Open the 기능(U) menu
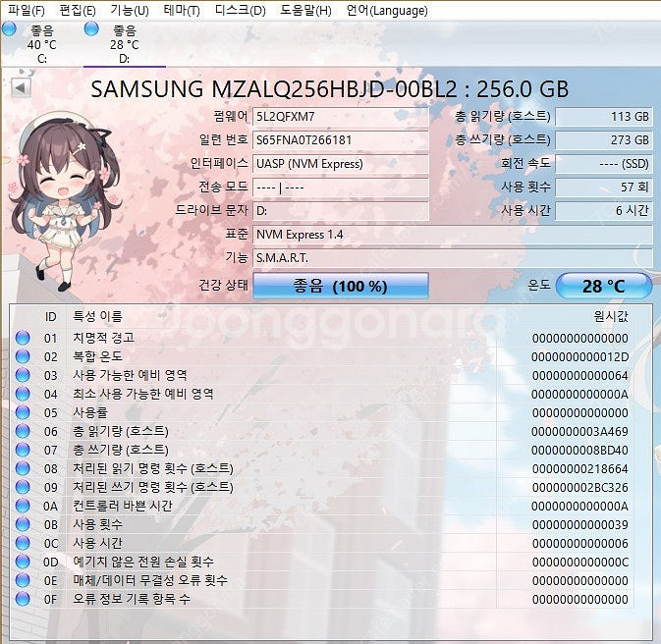 130,10
